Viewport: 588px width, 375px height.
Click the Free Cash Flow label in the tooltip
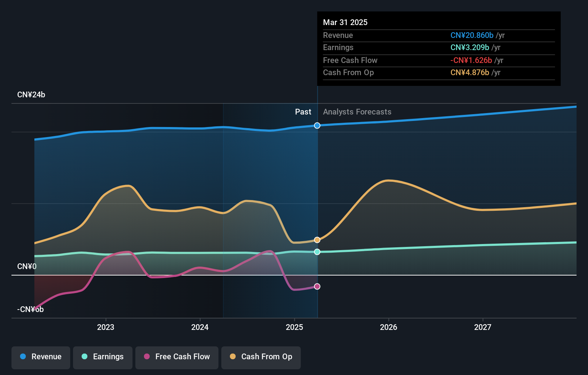[350, 60]
